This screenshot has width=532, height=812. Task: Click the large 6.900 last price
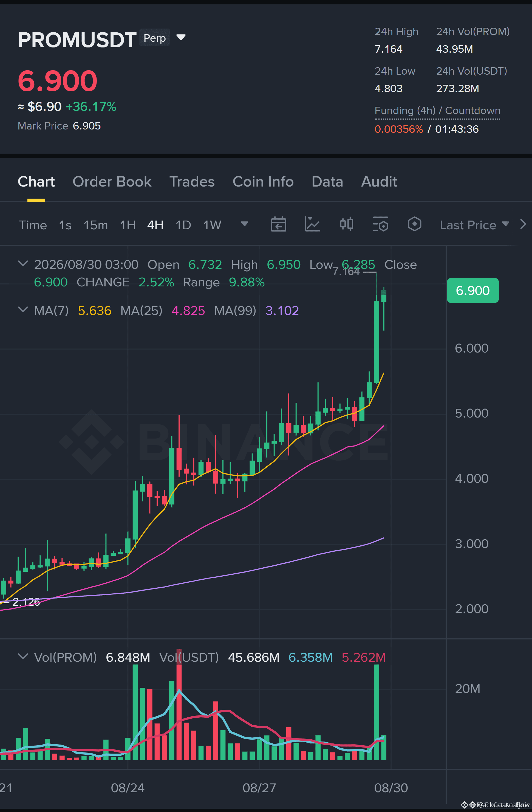pos(58,81)
